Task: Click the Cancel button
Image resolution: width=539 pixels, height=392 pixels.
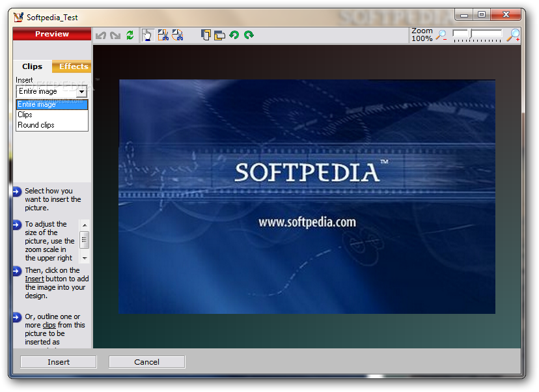Action: pos(146,362)
